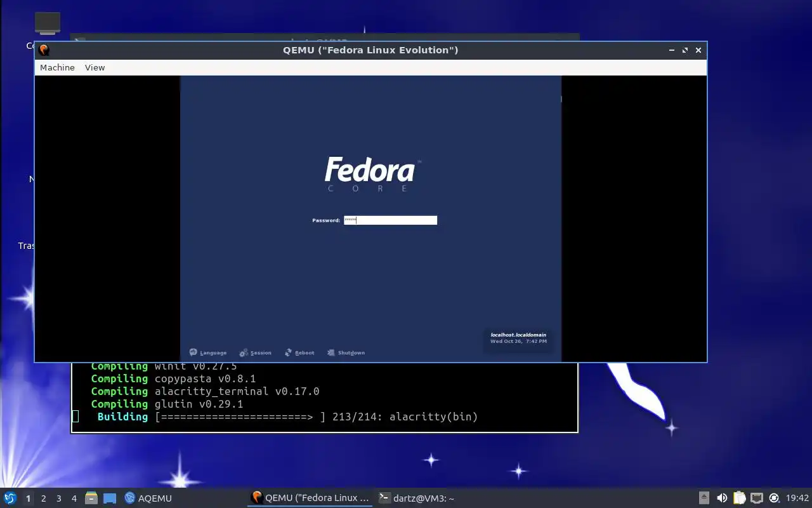Click the Building progress bar in terminal
This screenshot has width=812, height=508.
click(x=240, y=417)
